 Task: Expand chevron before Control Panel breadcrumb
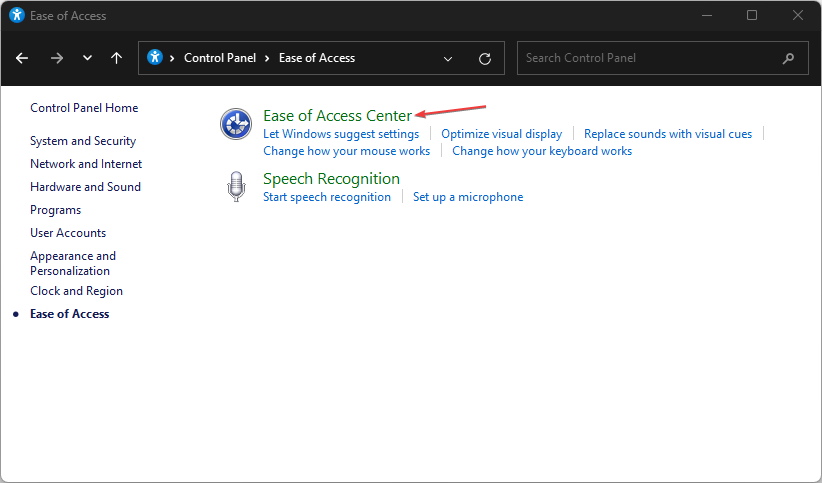(172, 58)
